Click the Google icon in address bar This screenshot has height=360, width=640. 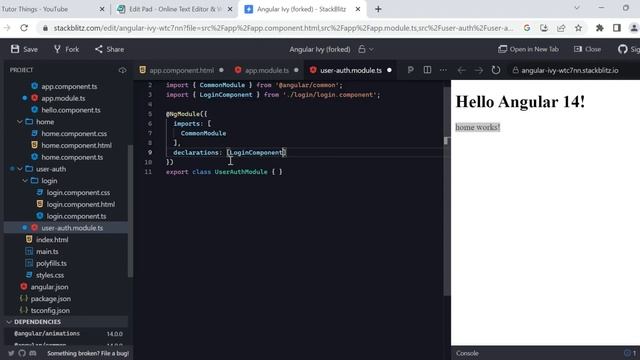tap(527, 28)
